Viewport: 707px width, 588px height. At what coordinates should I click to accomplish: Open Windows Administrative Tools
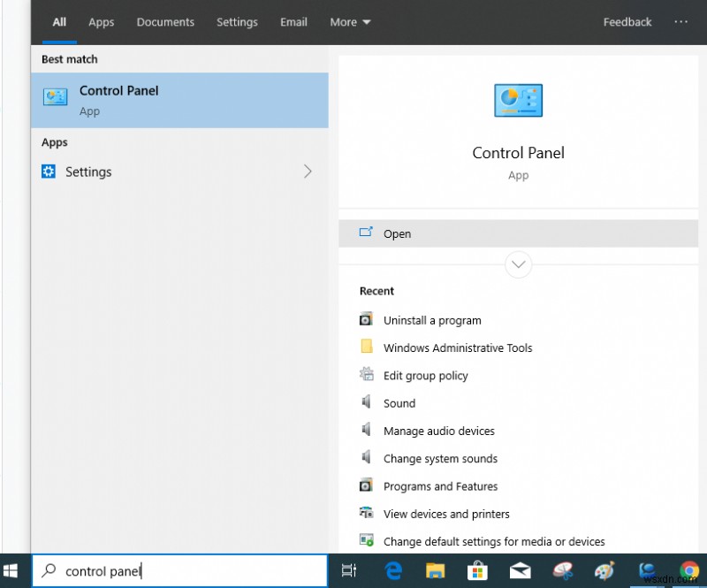(x=458, y=347)
